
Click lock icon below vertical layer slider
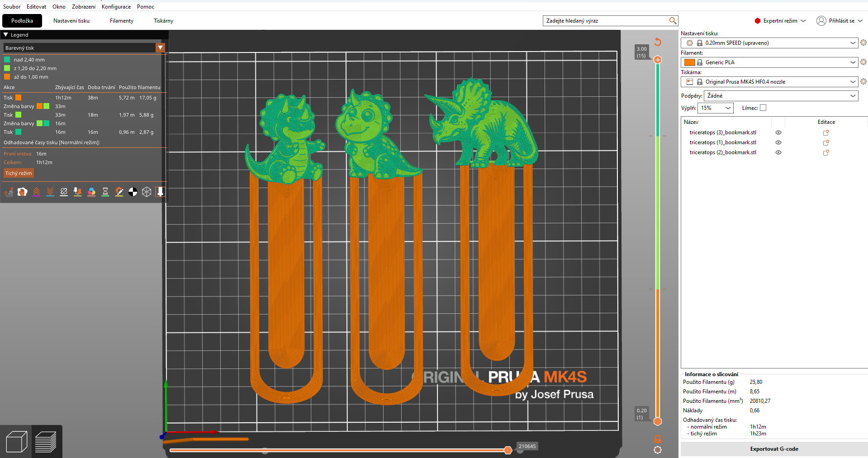(658, 439)
